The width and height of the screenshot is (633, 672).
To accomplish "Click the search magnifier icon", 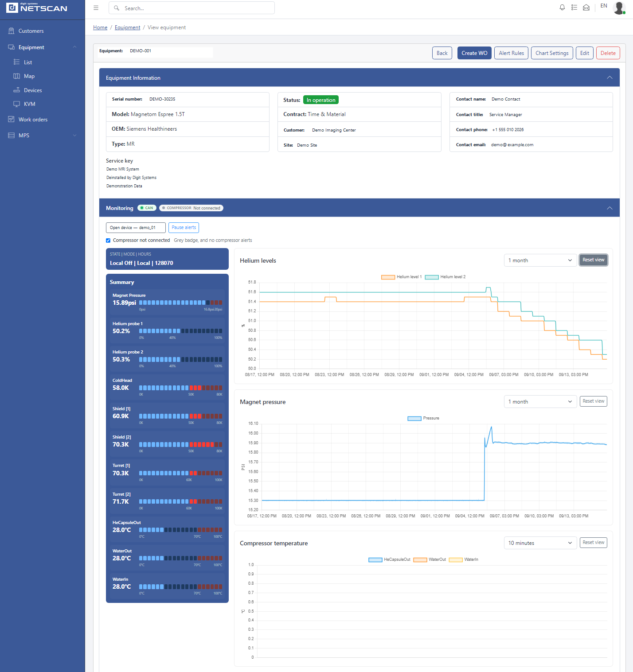I will (x=117, y=8).
